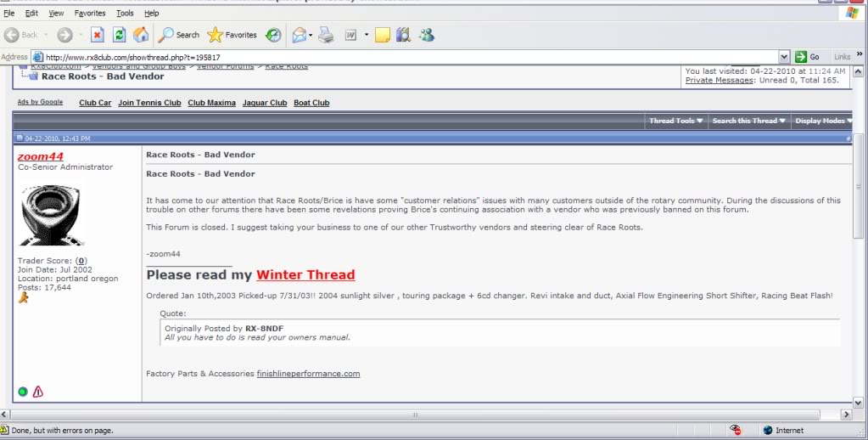Expand the Back button history dropdown
Image resolution: width=868 pixels, height=440 pixels.
click(46, 35)
